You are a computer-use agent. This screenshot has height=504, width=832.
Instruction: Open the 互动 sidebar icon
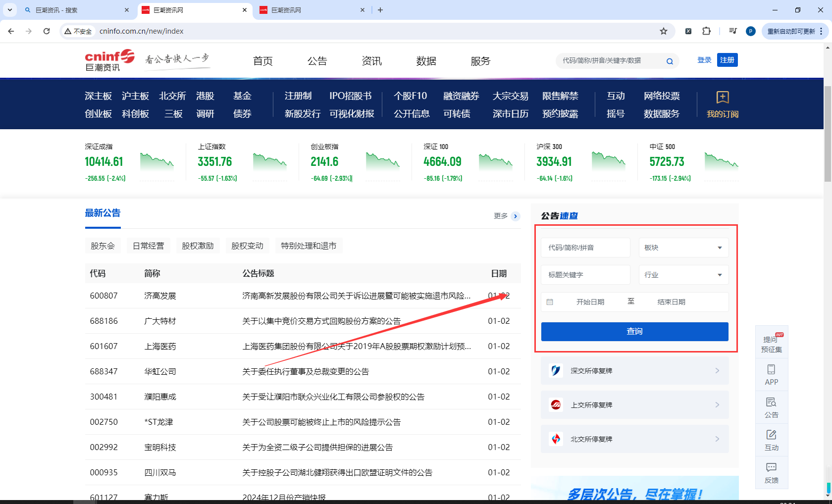click(x=771, y=435)
